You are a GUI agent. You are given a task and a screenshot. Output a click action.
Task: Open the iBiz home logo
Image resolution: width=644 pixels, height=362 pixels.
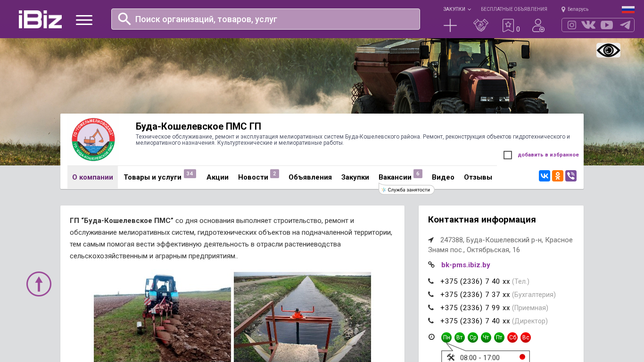pos(40,19)
